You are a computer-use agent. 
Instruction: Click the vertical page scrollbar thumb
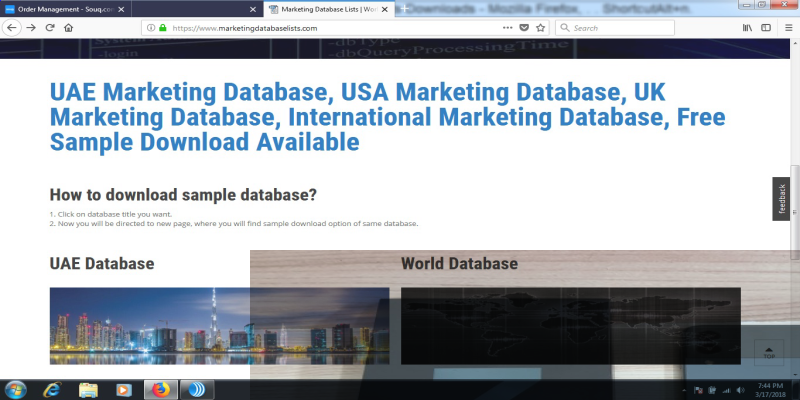[x=795, y=212]
